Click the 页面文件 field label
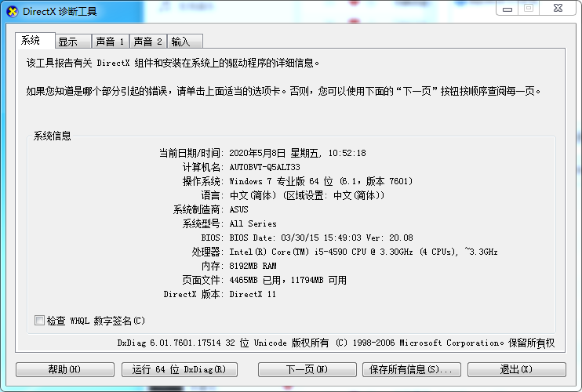Viewport: 582px width, 392px height. [x=203, y=280]
